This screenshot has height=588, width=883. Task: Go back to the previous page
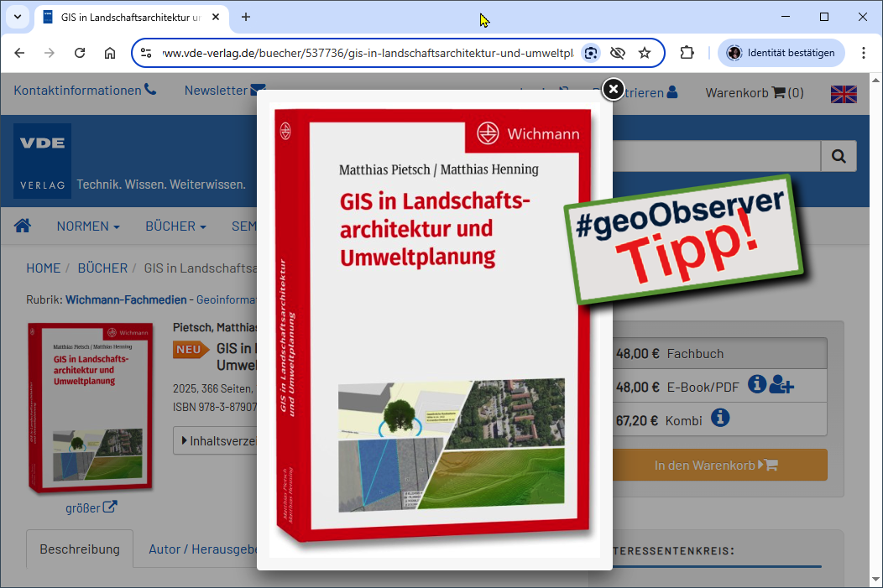(19, 53)
